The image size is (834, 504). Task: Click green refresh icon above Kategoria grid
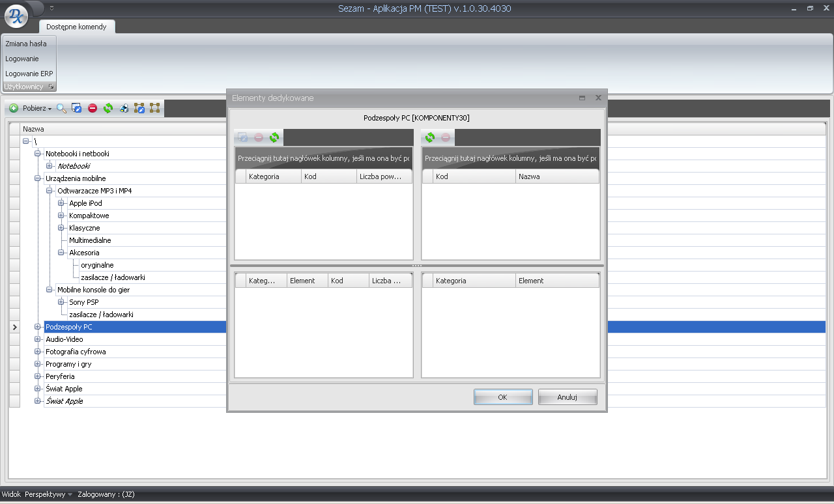(274, 137)
